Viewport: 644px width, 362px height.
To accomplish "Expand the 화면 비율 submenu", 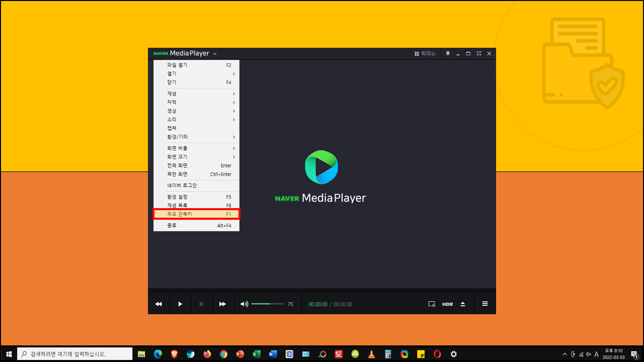I will 196,148.
